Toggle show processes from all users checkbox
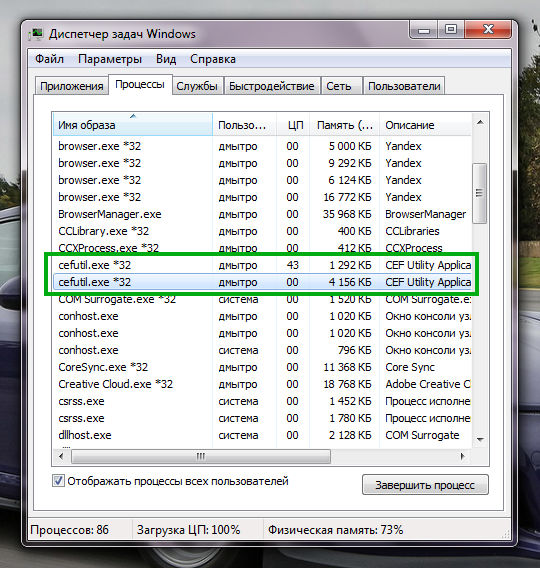Viewport: 540px width, 568px height. point(58,481)
